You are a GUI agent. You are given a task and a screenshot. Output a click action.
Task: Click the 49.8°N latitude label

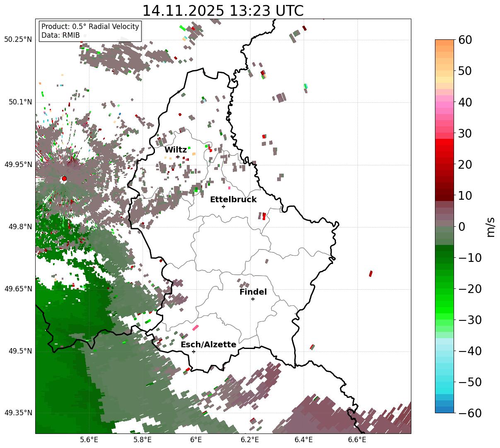(20, 227)
